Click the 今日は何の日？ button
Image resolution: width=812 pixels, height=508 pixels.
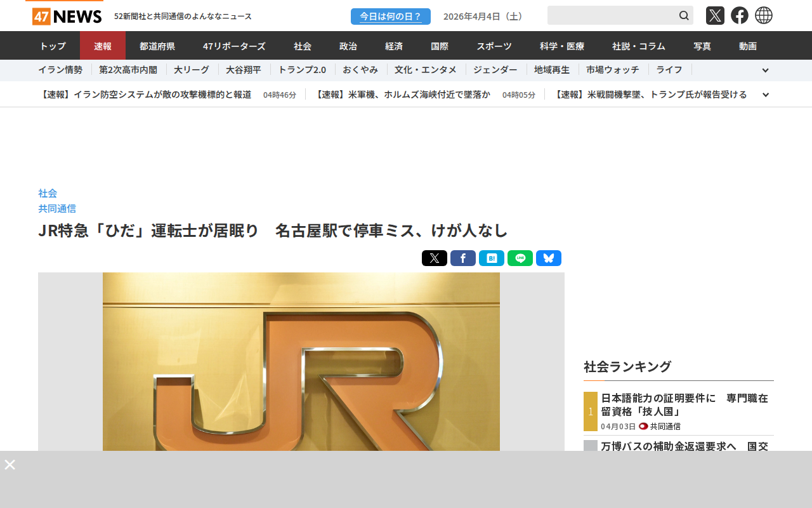[x=390, y=17]
